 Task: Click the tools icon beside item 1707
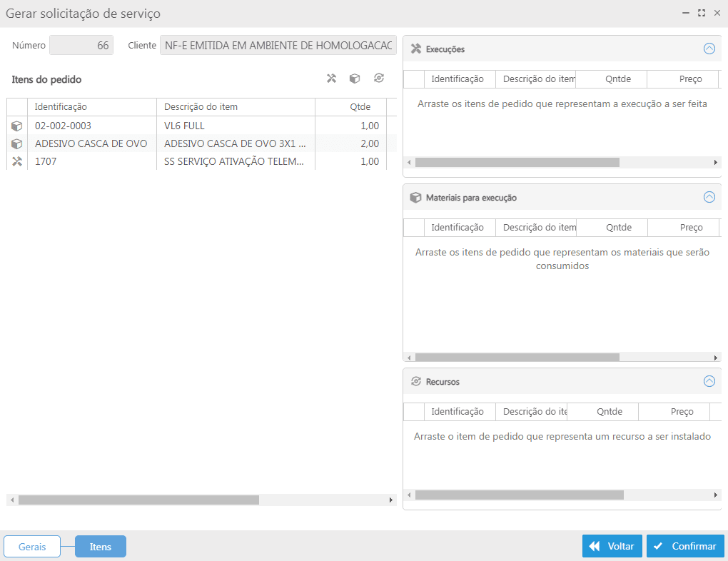(x=17, y=162)
